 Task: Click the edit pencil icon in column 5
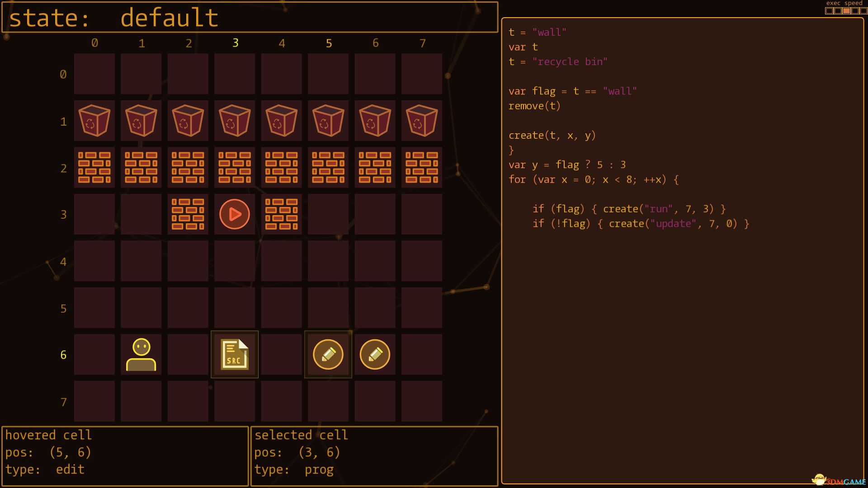[328, 355]
